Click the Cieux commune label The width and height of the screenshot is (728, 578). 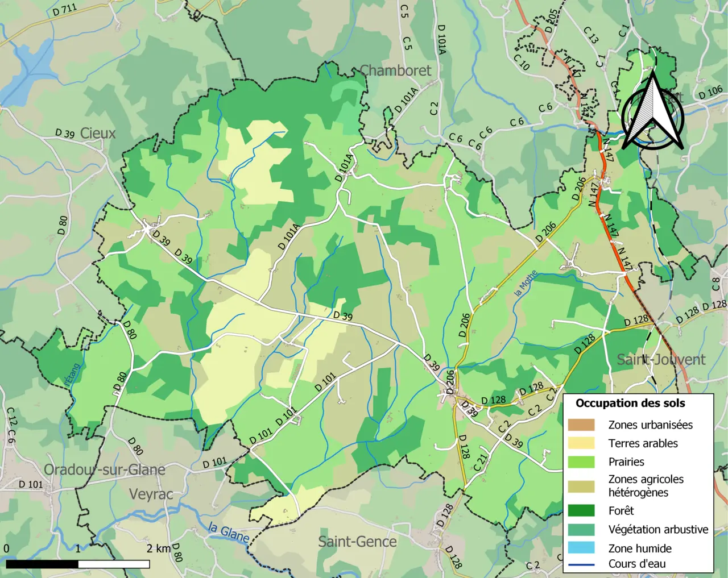pos(98,133)
